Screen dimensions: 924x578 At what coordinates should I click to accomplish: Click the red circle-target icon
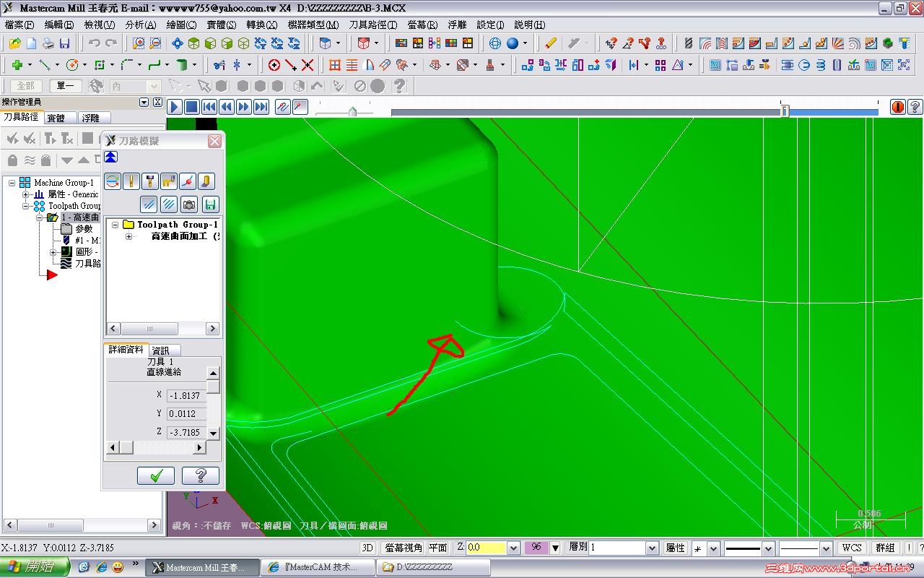pos(274,65)
